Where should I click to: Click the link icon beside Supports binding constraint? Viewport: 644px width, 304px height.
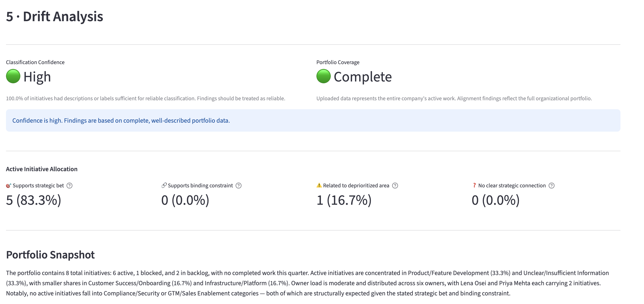164,185
